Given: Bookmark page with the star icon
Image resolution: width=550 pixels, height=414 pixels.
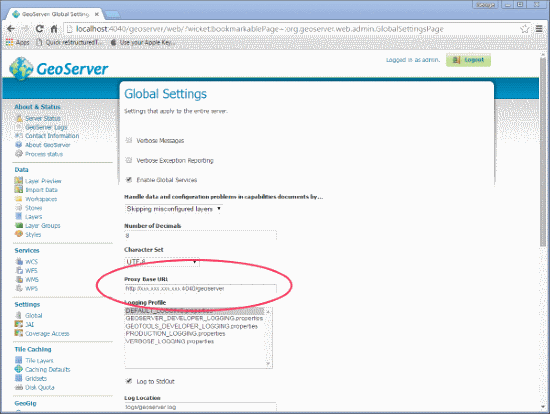Looking at the screenshot, I should click(x=524, y=29).
